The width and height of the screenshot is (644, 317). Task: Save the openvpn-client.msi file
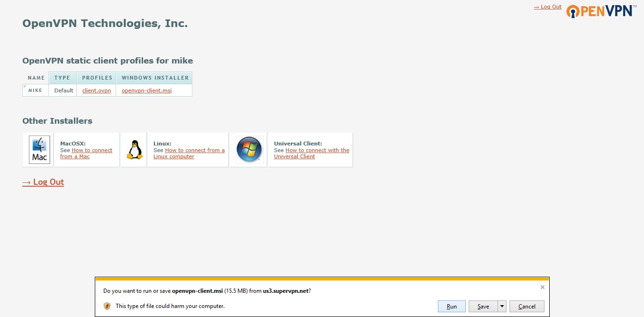click(483, 306)
